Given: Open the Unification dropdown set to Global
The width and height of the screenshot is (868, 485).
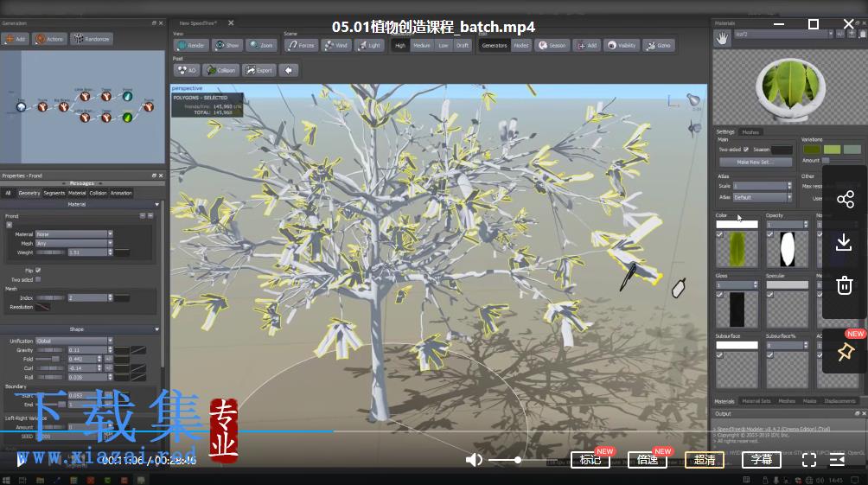Looking at the screenshot, I should click(x=74, y=341).
